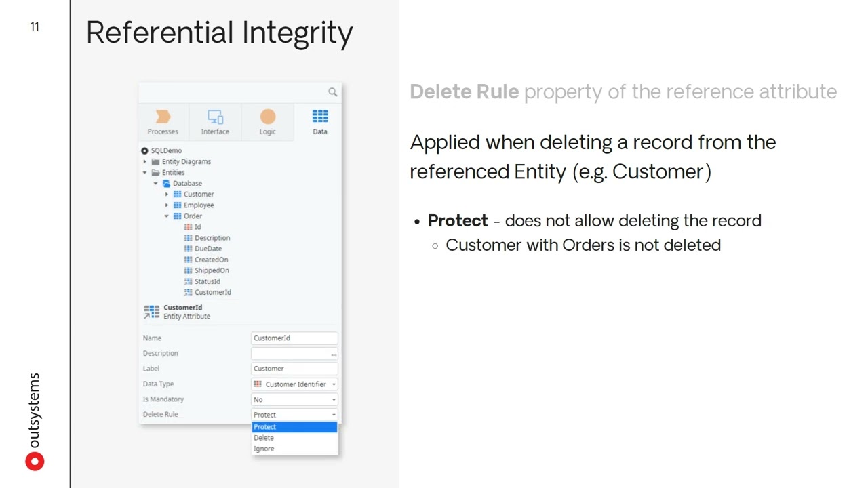This screenshot has width=868, height=488.
Task: Select the CustomerId attribute icon in tree
Action: pos(188,292)
